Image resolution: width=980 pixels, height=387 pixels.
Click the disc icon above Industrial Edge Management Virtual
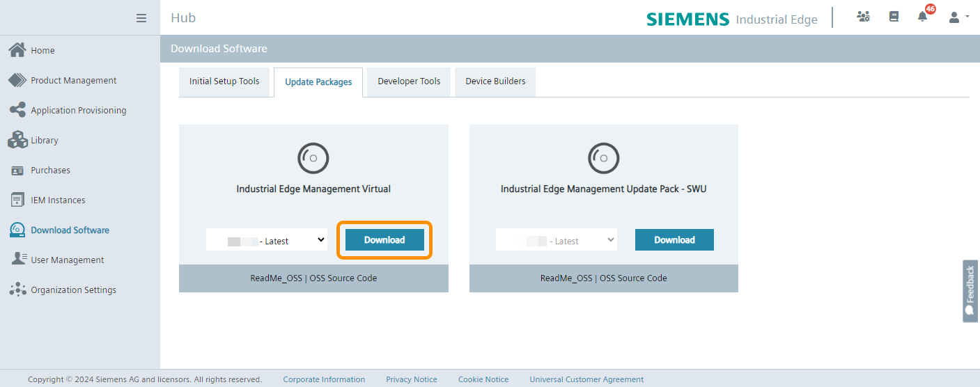click(x=313, y=159)
